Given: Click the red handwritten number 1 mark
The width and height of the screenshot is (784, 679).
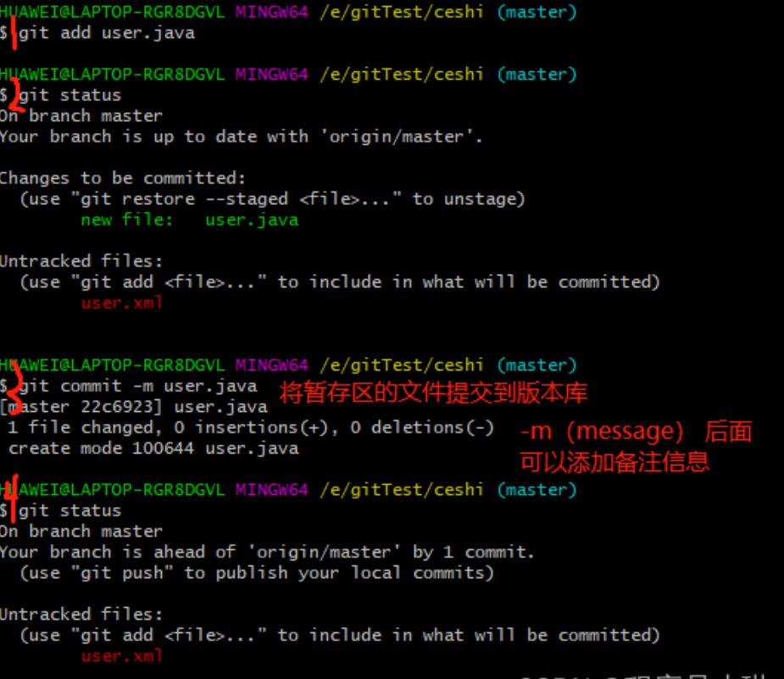Looking at the screenshot, I should pyautogui.click(x=14, y=35).
